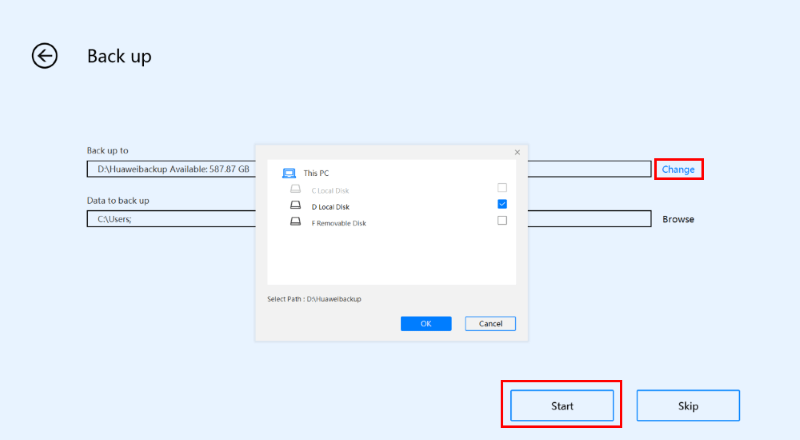
Task: Tick the F Removable Disk checkbox
Action: 502,221
